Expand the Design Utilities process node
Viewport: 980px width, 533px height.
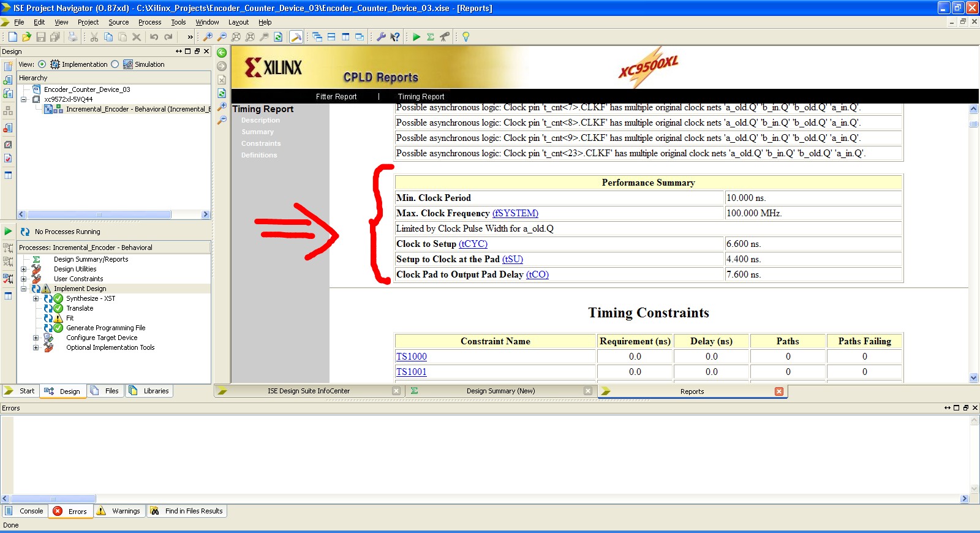[24, 269]
